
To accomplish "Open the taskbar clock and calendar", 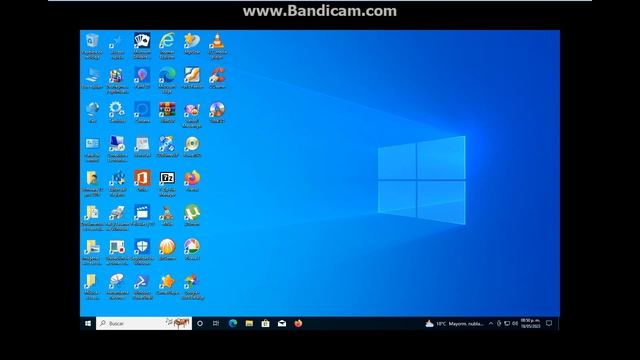I will pyautogui.click(x=530, y=324).
